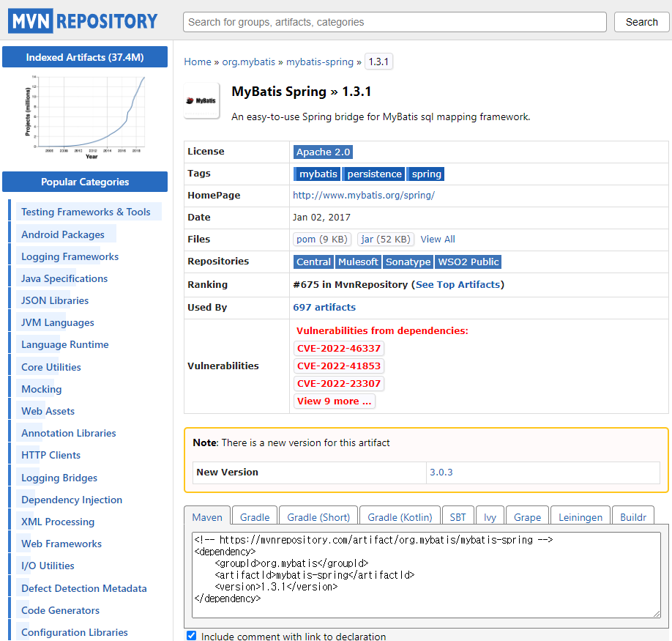Open Logging Frameworks category

click(70, 256)
